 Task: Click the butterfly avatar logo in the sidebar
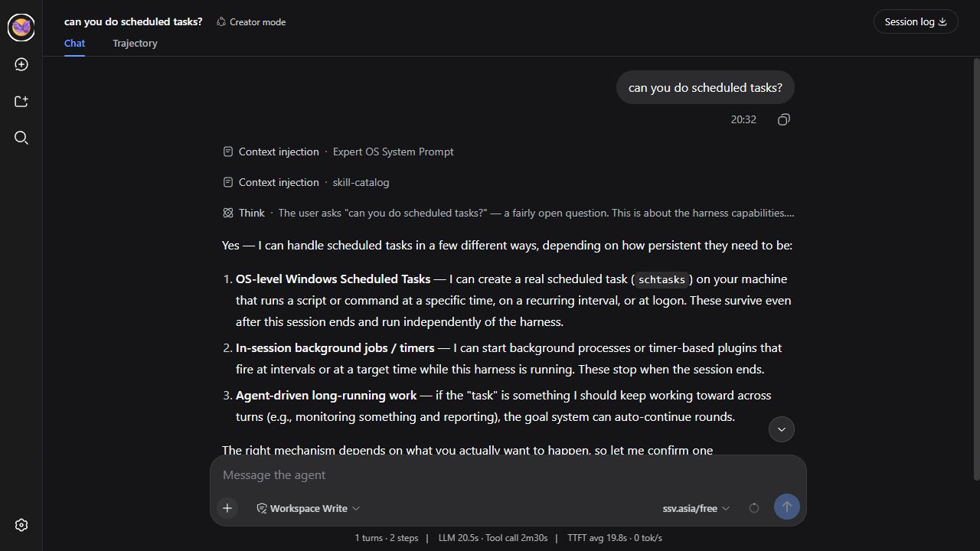[x=21, y=28]
